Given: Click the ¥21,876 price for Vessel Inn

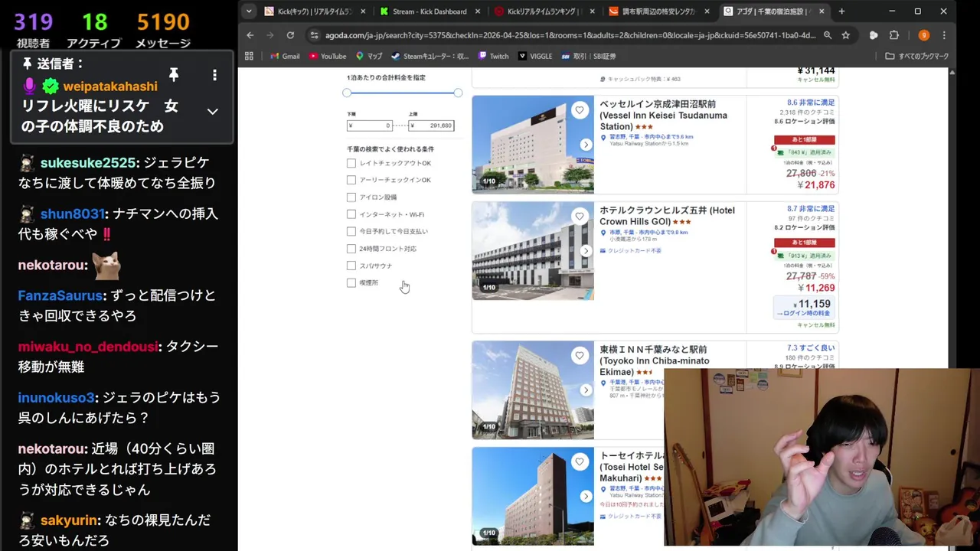Looking at the screenshot, I should click(815, 185).
